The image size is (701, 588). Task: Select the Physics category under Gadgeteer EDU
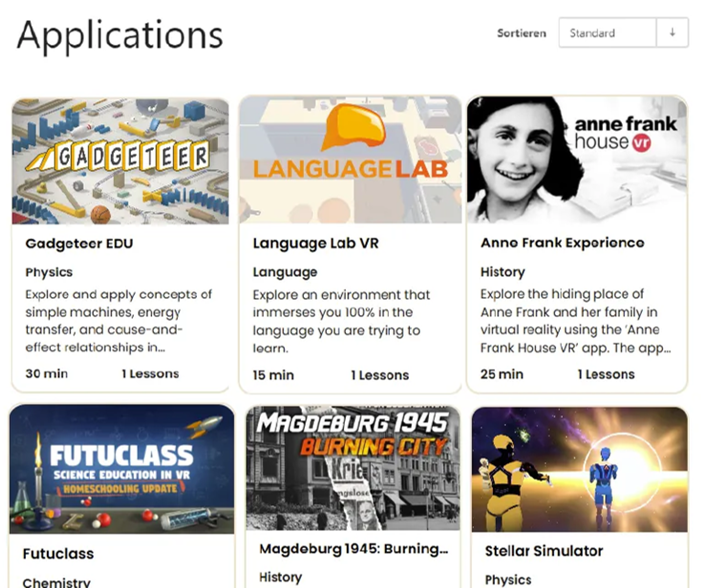click(x=49, y=272)
